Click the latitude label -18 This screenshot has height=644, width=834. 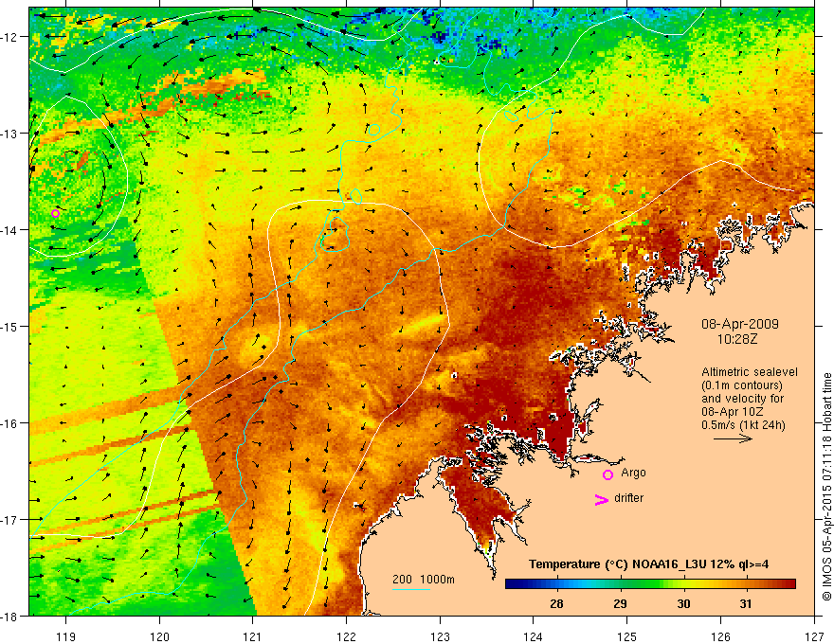click(x=11, y=616)
